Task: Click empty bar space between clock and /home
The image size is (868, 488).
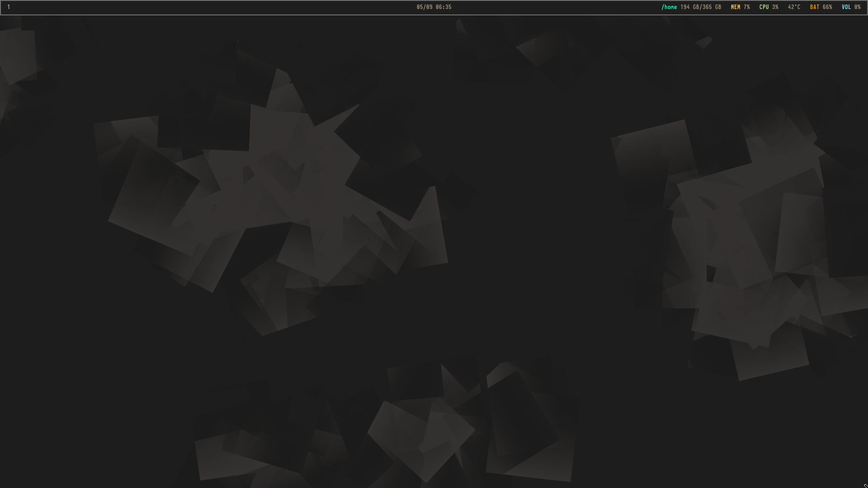Action: pos(556,7)
